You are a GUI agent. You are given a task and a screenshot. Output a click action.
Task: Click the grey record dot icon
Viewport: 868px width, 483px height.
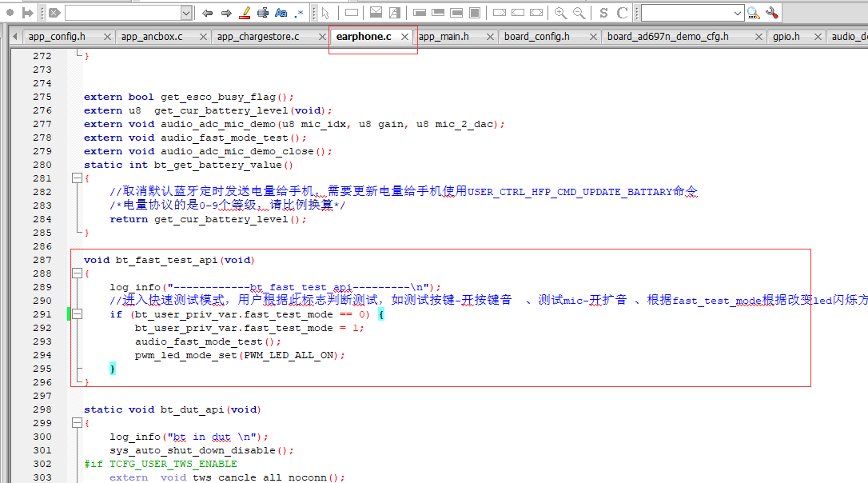click(x=10, y=12)
